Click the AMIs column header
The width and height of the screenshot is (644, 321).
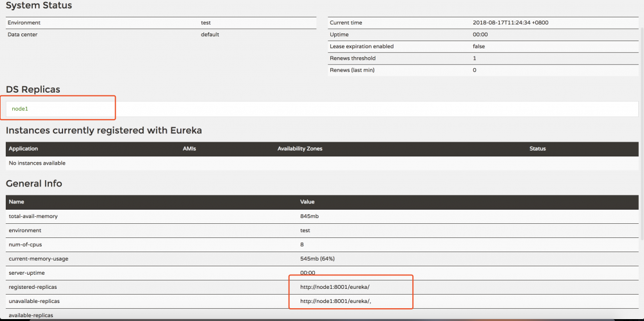pos(189,149)
